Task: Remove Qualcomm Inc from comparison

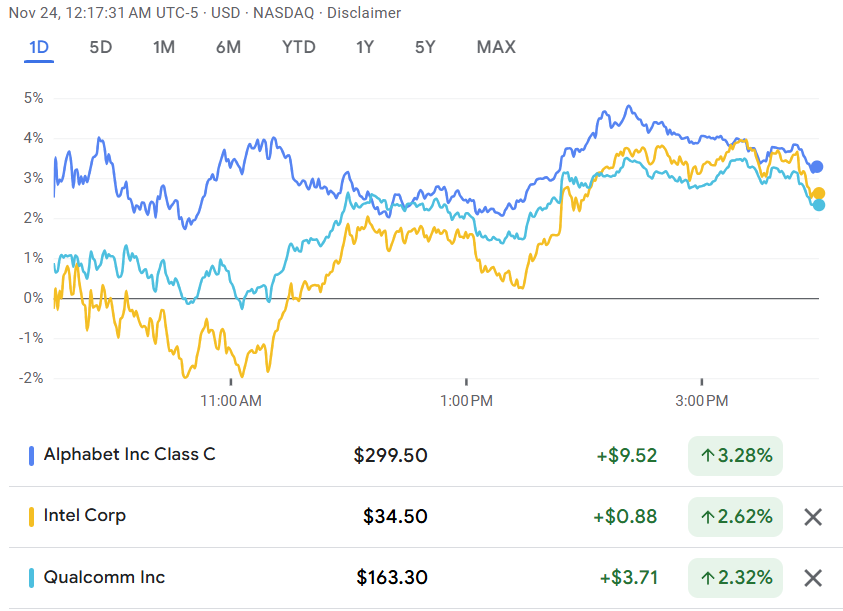Action: point(813,578)
